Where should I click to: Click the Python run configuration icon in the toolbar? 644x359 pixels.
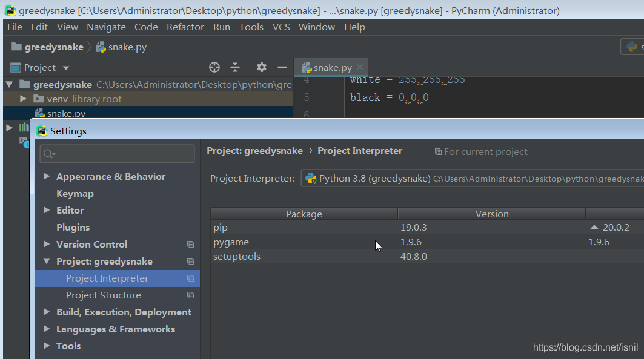[x=632, y=47]
